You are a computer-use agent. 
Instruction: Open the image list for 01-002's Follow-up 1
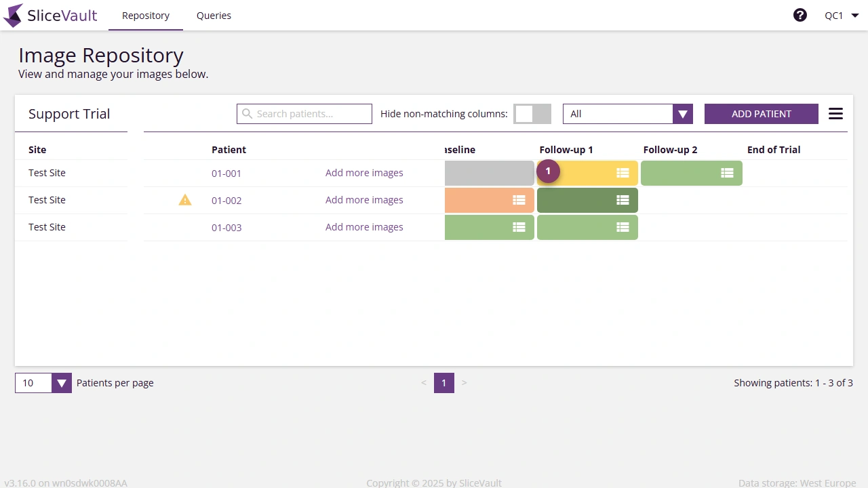click(623, 200)
